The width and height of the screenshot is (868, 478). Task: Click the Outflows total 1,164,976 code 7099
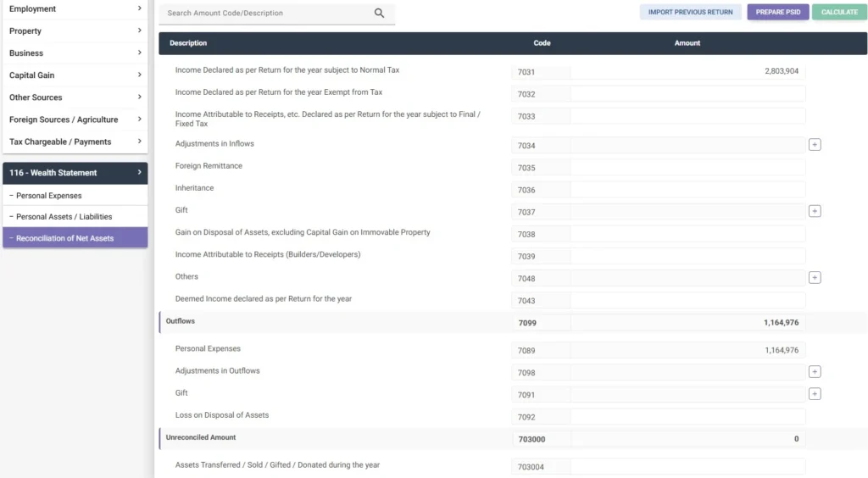point(687,323)
